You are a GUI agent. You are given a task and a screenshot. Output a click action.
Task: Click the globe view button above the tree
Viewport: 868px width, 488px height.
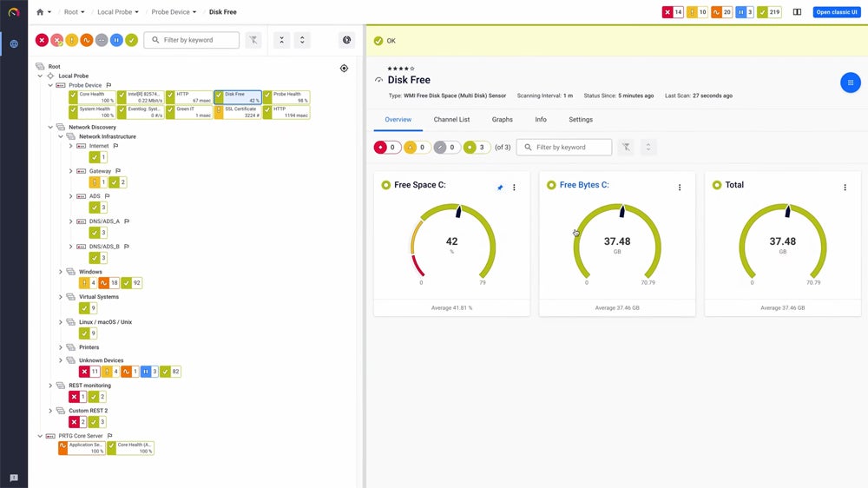[x=346, y=40]
